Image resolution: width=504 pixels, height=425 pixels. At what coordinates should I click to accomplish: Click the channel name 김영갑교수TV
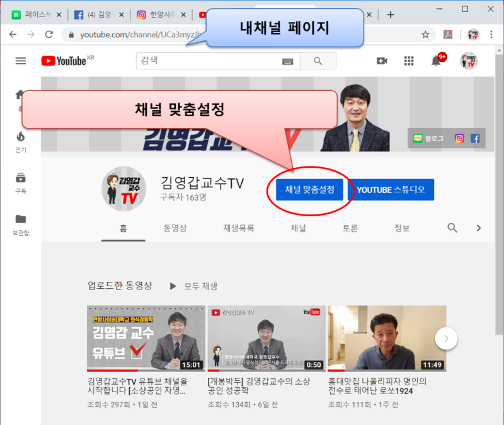(x=202, y=183)
